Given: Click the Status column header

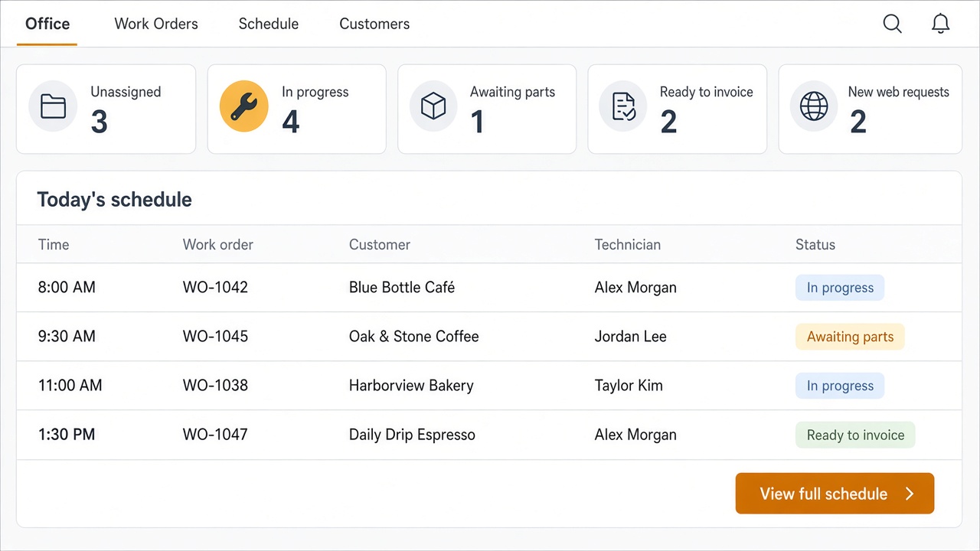Looking at the screenshot, I should click(x=815, y=245).
